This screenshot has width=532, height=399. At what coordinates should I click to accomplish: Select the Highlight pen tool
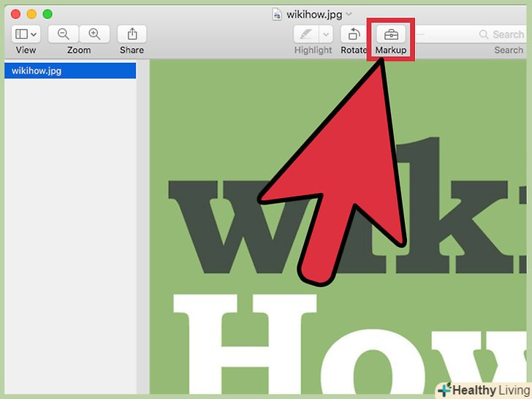click(306, 34)
